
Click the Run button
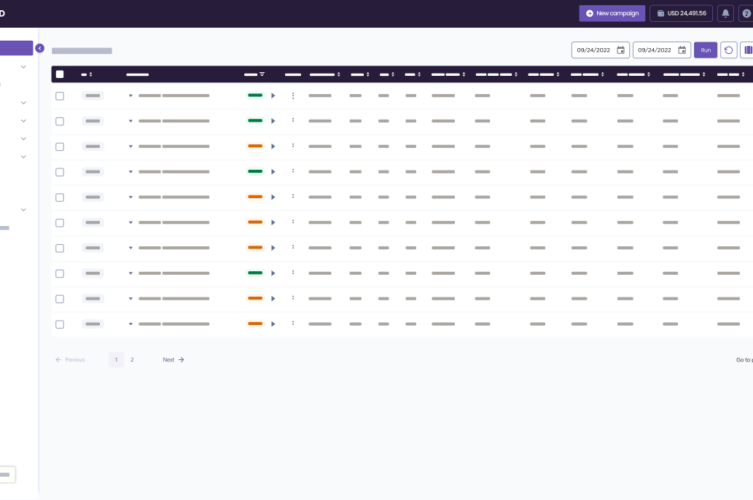(705, 50)
